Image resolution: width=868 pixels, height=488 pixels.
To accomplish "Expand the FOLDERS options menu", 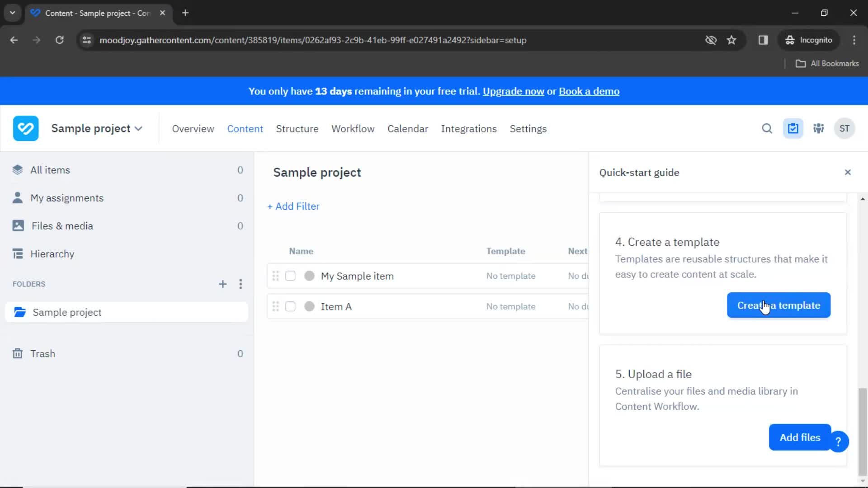I will [x=241, y=284].
